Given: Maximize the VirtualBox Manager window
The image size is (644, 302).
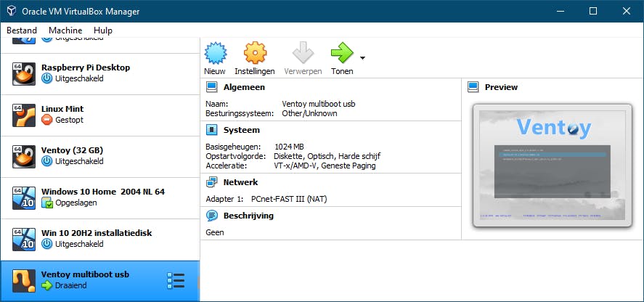Looking at the screenshot, I should point(593,11).
